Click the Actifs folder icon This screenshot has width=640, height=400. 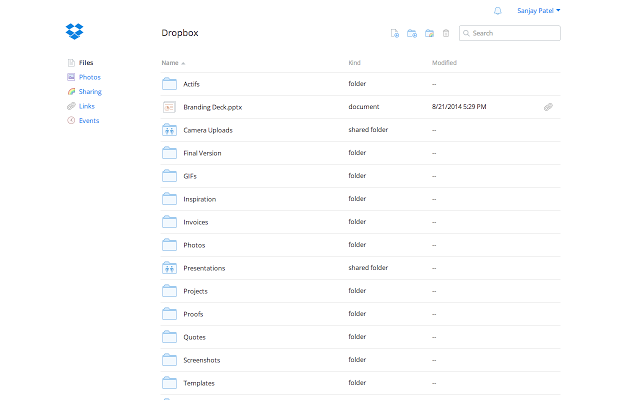(169, 84)
